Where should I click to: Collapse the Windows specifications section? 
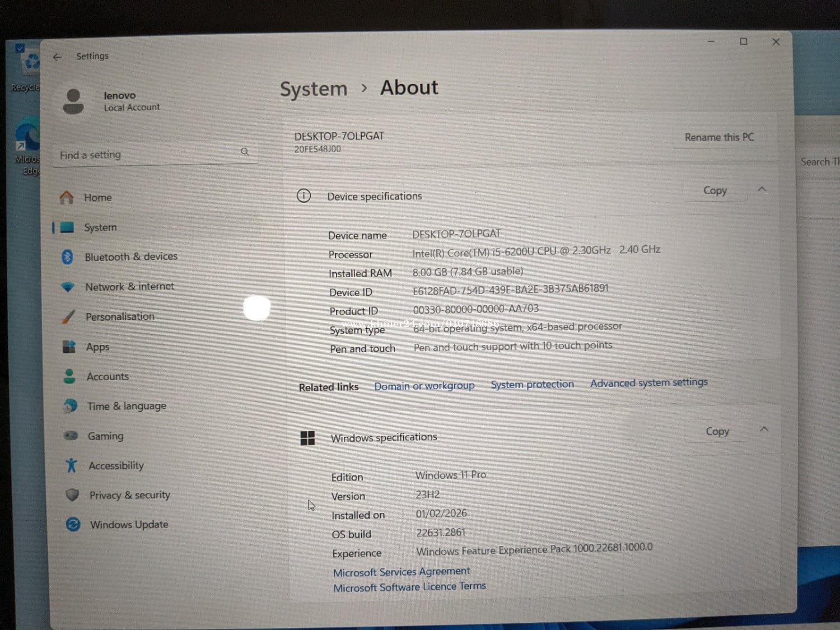coord(764,429)
